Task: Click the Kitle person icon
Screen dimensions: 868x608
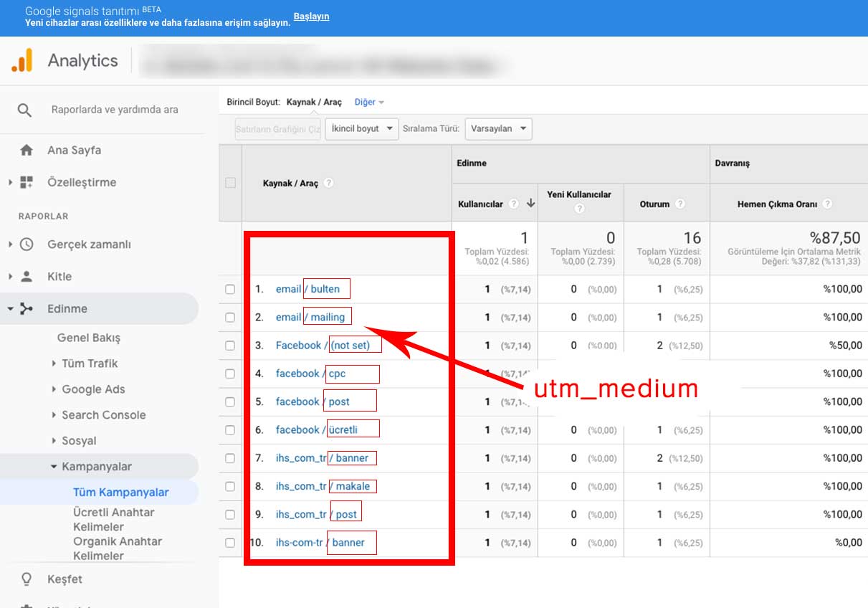Action: [27, 276]
